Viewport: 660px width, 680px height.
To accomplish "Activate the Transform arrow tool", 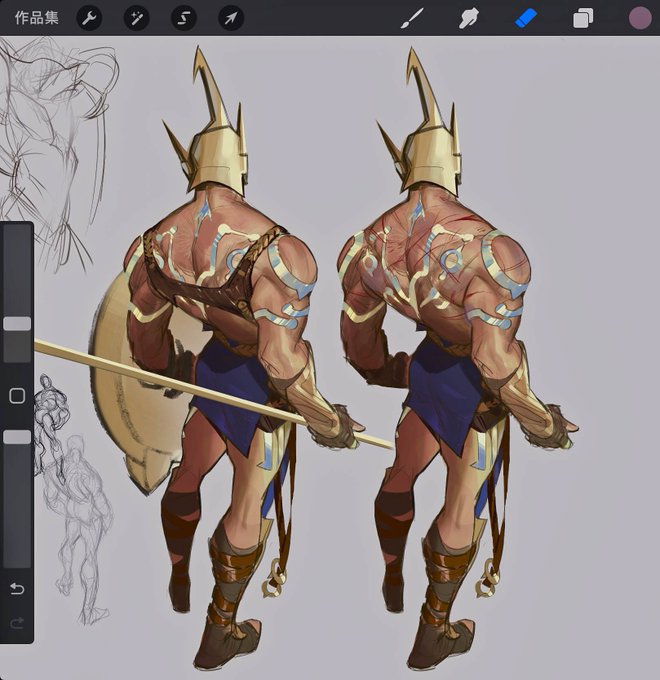I will 231,19.
